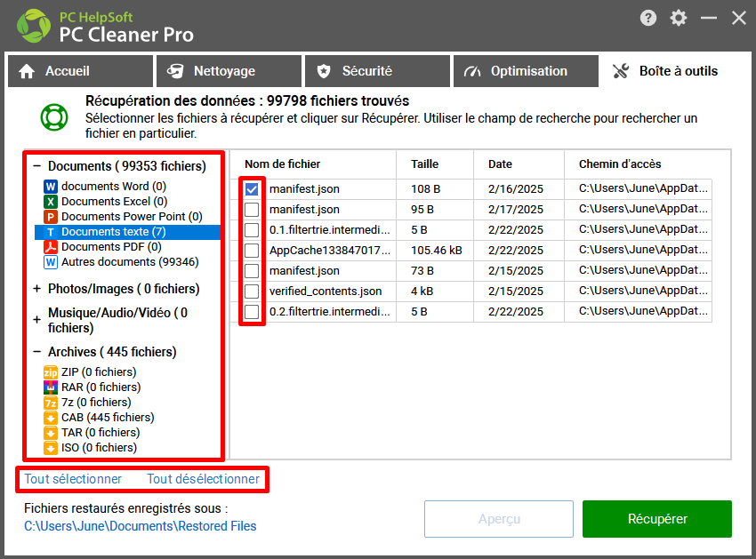The width and height of the screenshot is (756, 559).
Task: Click the 7z archive icon
Action: pyautogui.click(x=51, y=403)
